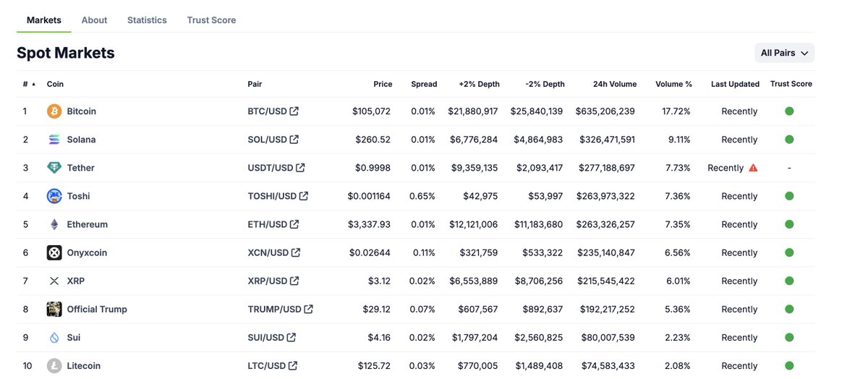The image size is (868, 379).
Task: Open the Litecoin coin name link
Action: pos(84,365)
